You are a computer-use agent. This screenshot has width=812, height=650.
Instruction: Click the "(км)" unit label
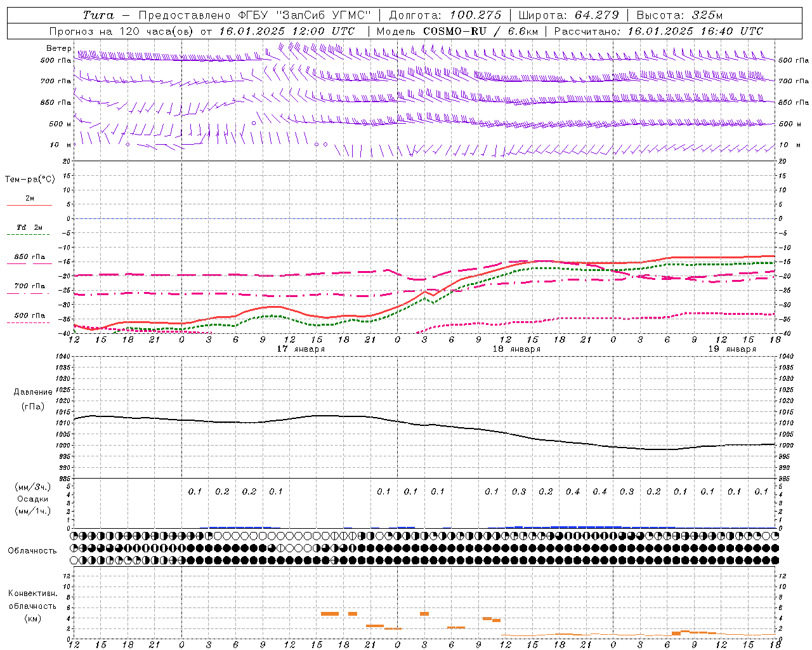tap(32, 618)
